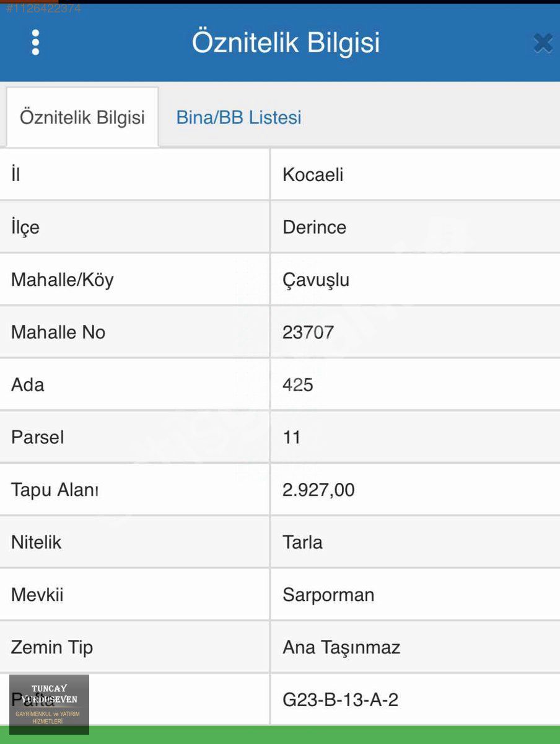Click the Çavuşlu neighborhood value
The image size is (560, 744).
316,280
